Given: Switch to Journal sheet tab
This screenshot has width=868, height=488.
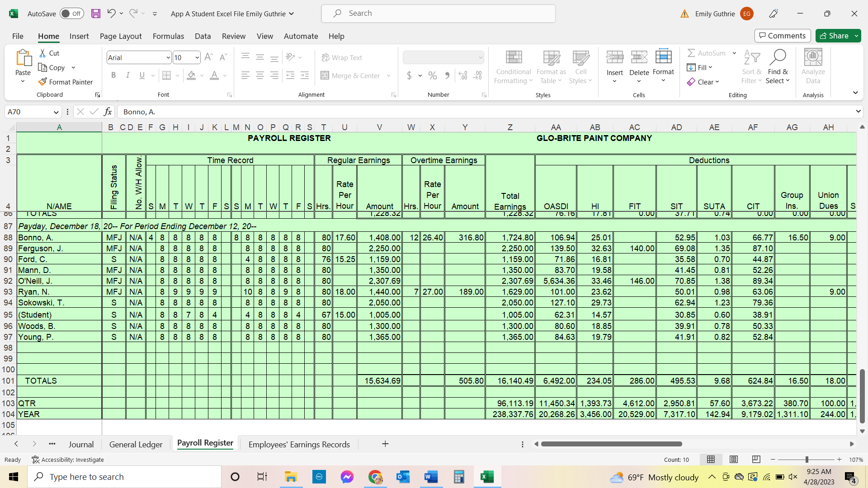Looking at the screenshot, I should tap(81, 445).
